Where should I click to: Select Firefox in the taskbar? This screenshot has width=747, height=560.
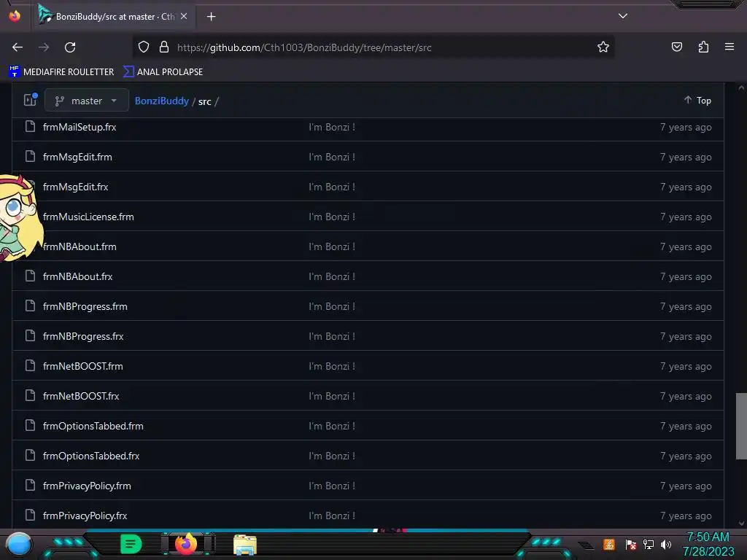(x=186, y=544)
